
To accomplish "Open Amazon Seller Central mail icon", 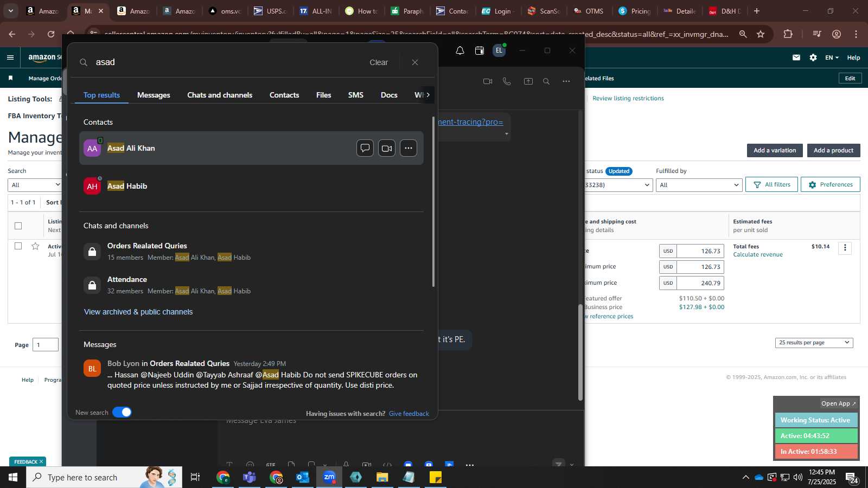I will point(796,57).
